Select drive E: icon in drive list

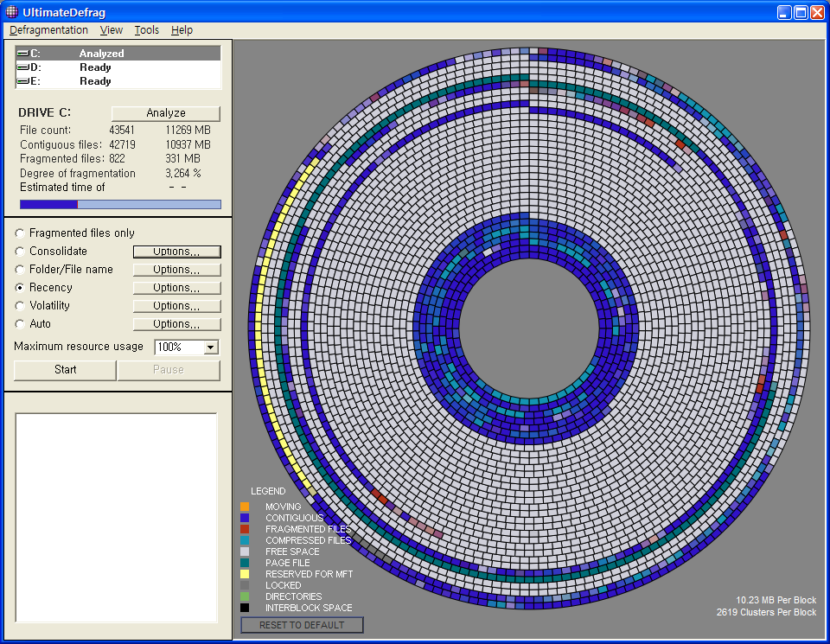click(x=22, y=81)
